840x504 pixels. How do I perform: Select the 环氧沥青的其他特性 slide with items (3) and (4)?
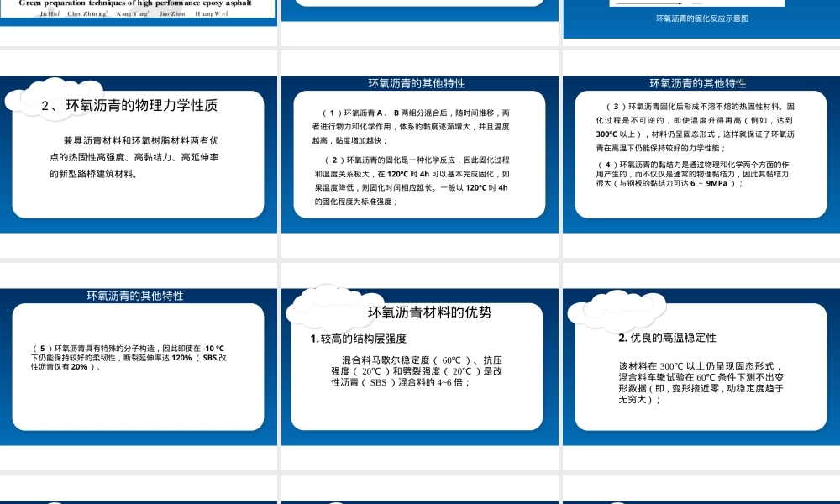coord(701,155)
